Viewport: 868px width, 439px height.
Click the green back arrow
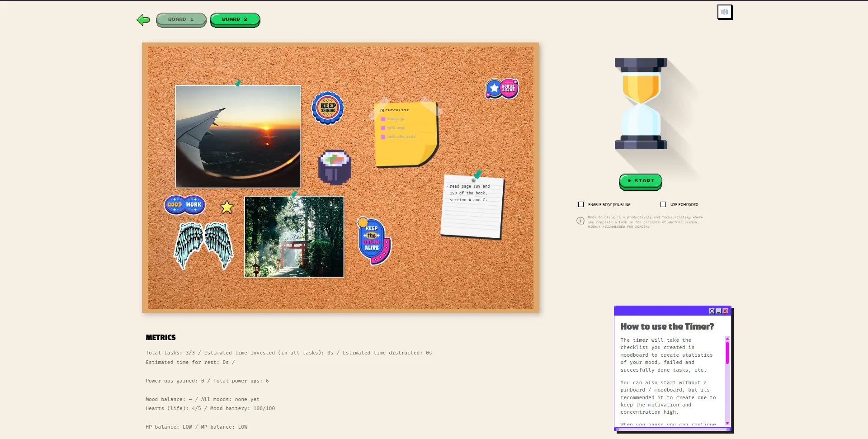pos(143,20)
